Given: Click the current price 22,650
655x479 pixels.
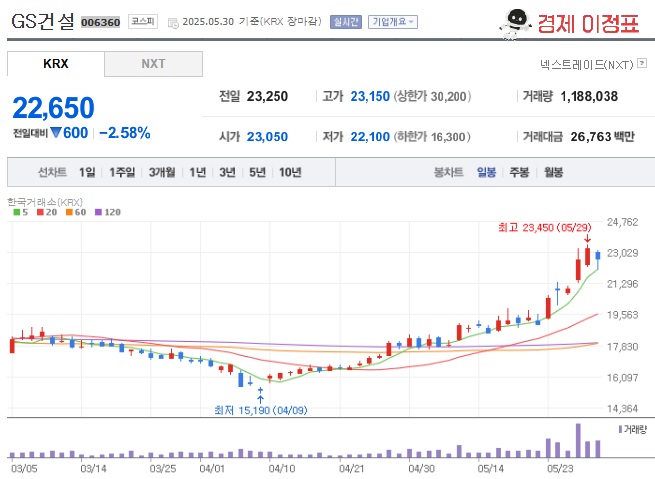Looking at the screenshot, I should pos(53,108).
